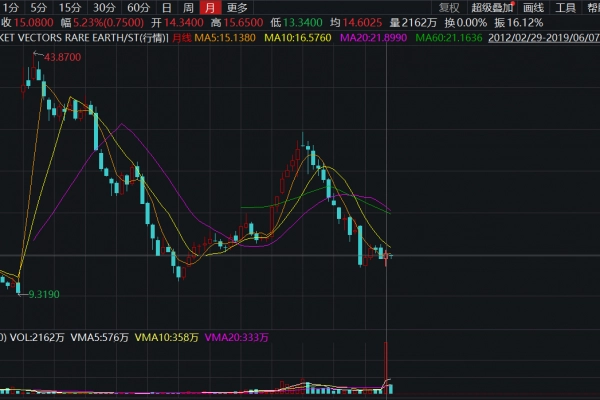Switch to the daily 日 chart
This screenshot has height=400, width=600.
pos(166,8)
